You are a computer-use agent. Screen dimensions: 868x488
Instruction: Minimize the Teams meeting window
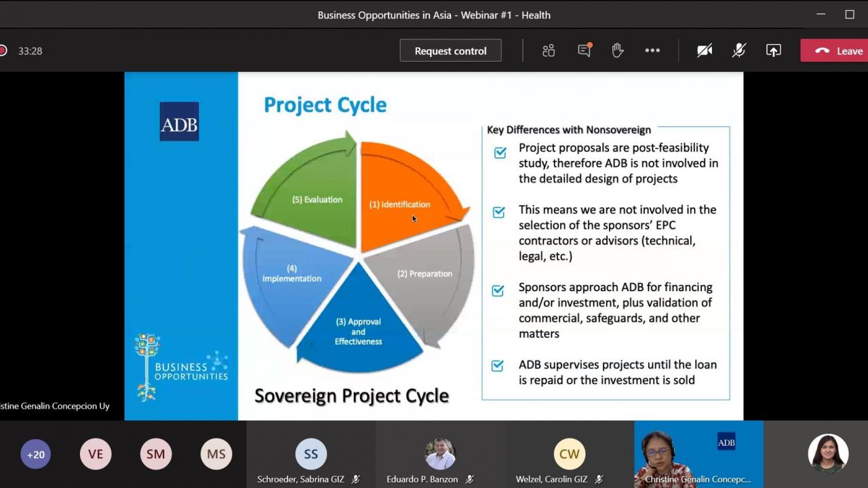821,14
